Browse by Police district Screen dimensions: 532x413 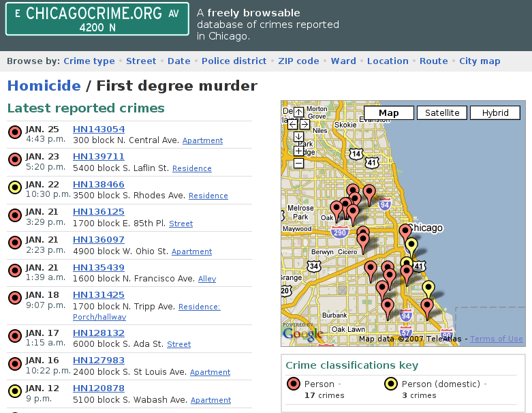(x=234, y=61)
